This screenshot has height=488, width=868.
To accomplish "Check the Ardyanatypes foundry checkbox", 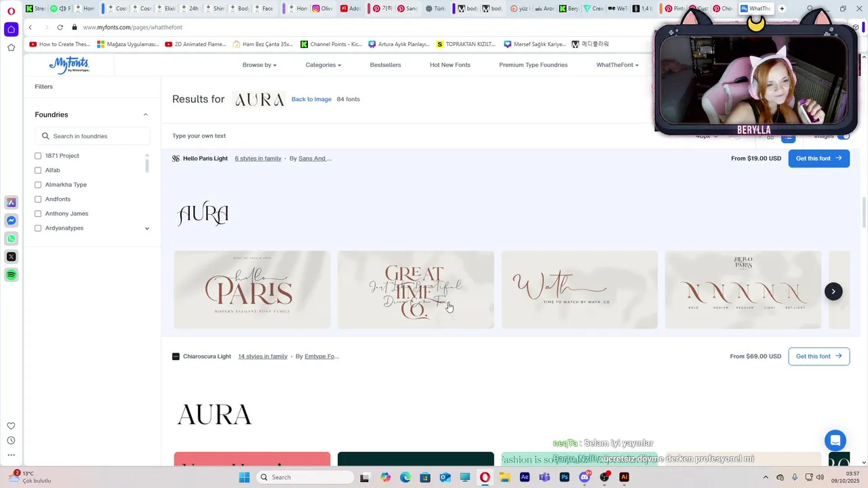I will point(38,228).
